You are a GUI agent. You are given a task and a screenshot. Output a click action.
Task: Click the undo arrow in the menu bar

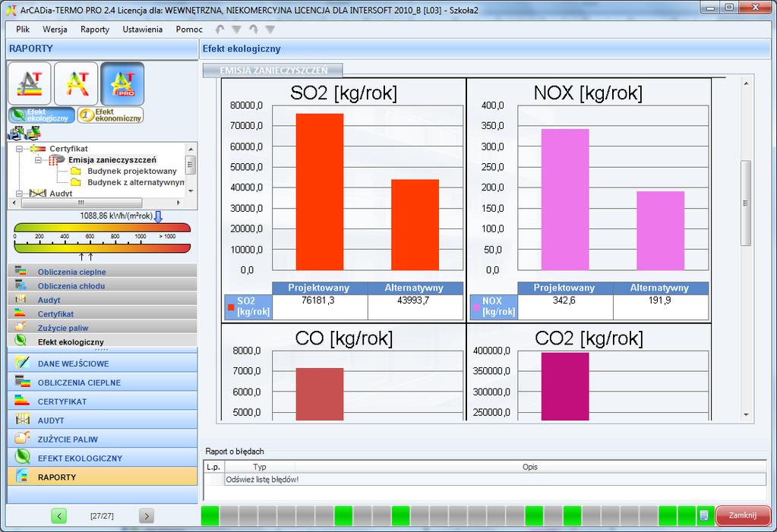click(220, 30)
